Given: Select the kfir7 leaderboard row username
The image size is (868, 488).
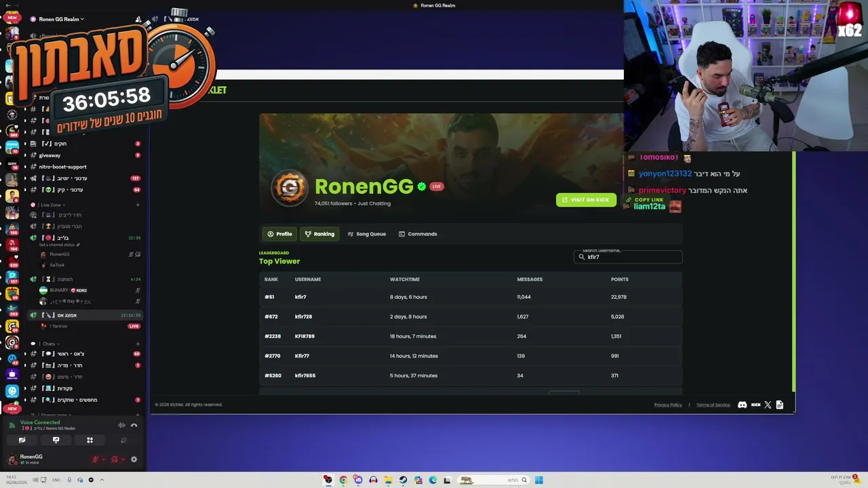Looking at the screenshot, I should tap(300, 297).
